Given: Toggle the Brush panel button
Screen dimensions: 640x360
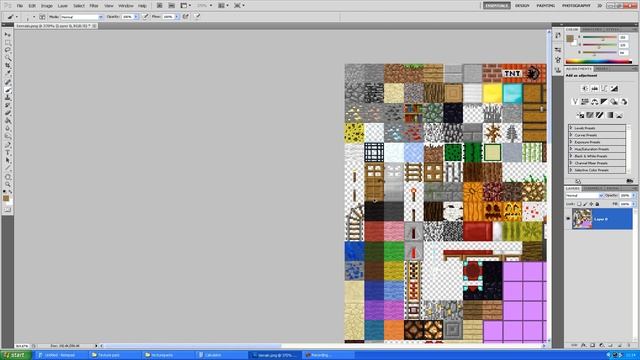Looking at the screenshot, I should [42, 17].
